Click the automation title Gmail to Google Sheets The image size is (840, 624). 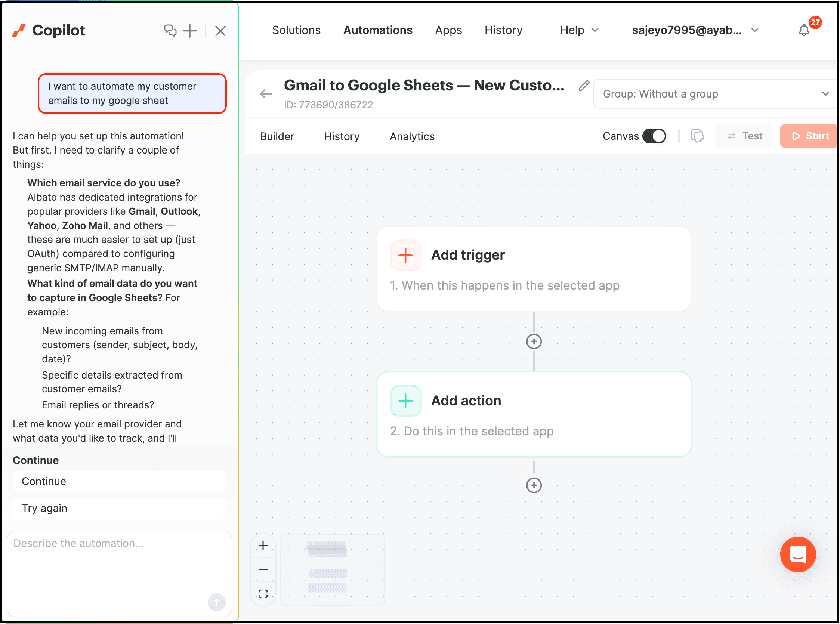(x=424, y=85)
